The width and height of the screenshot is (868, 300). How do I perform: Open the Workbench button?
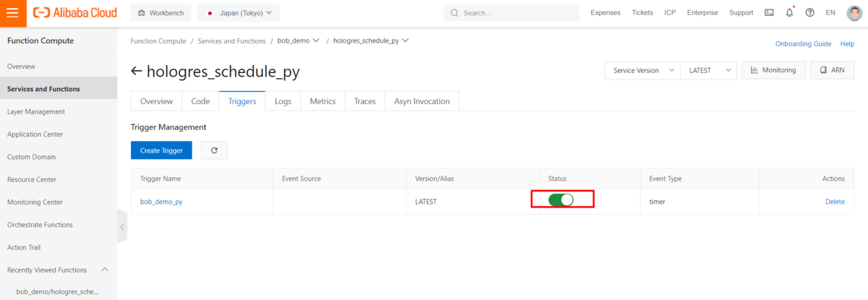161,13
